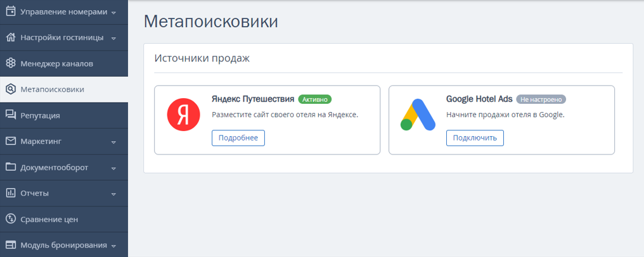Open the Маркетинг menu item
Viewport: 644px width, 257px height.
[x=64, y=141]
